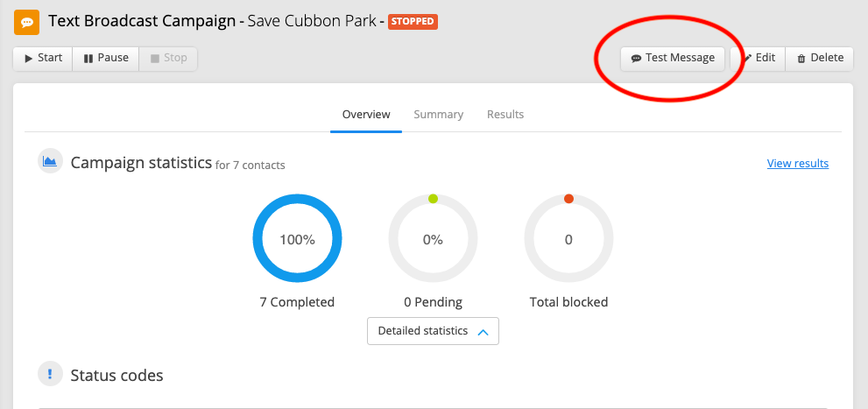Image resolution: width=868 pixels, height=409 pixels.
Task: Click the 100% completed progress ring
Action: coord(297,239)
